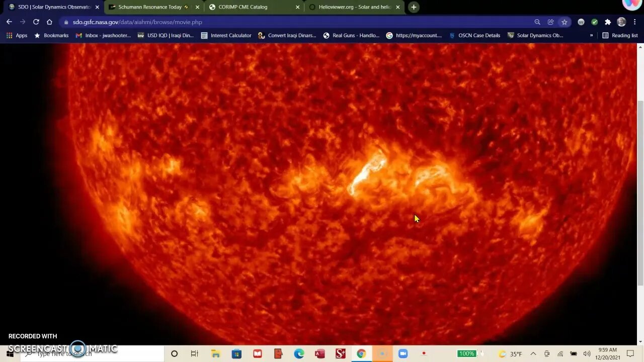Close the Helioviewer.org tab

397,7
